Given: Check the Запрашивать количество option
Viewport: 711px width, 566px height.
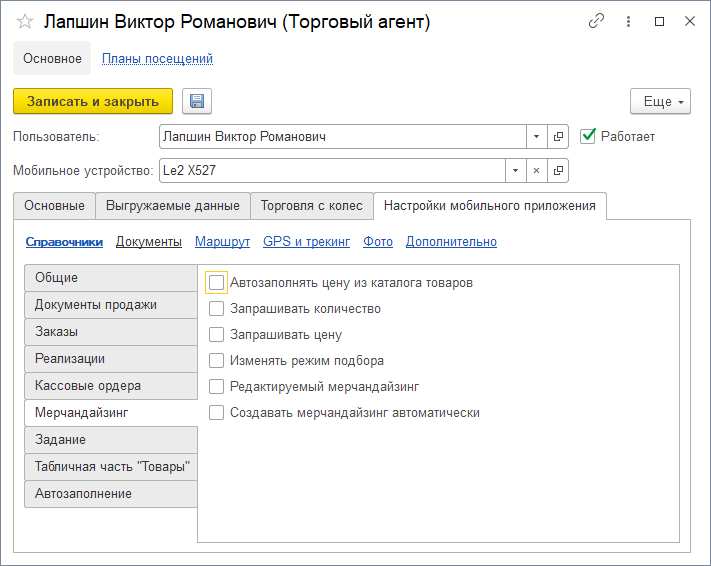Looking at the screenshot, I should pos(217,309).
